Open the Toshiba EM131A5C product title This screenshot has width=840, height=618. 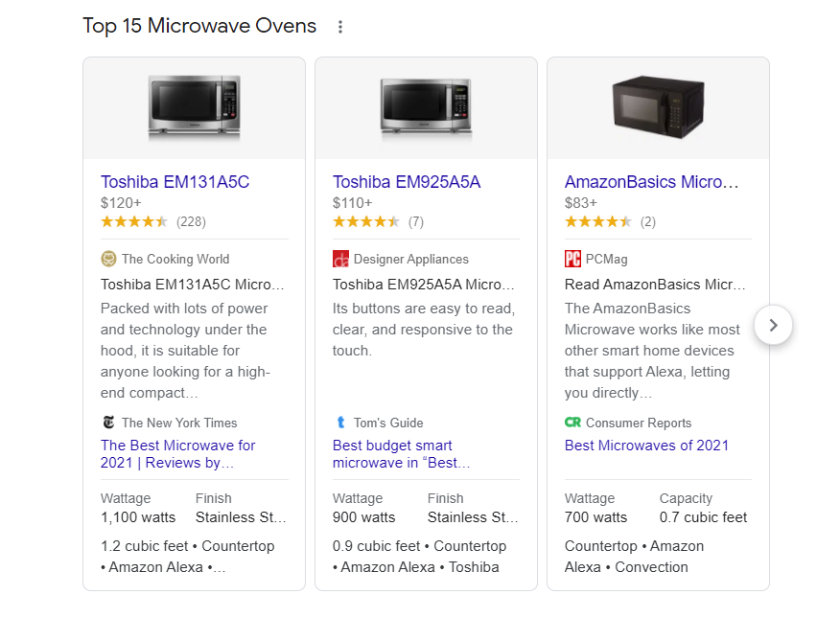pyautogui.click(x=175, y=182)
